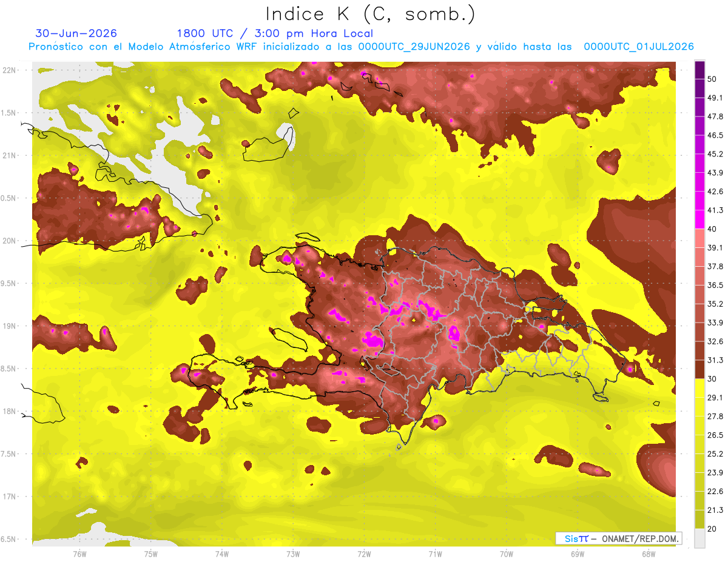
Task: Click the latitude label '0.5N'
Action: point(9,198)
